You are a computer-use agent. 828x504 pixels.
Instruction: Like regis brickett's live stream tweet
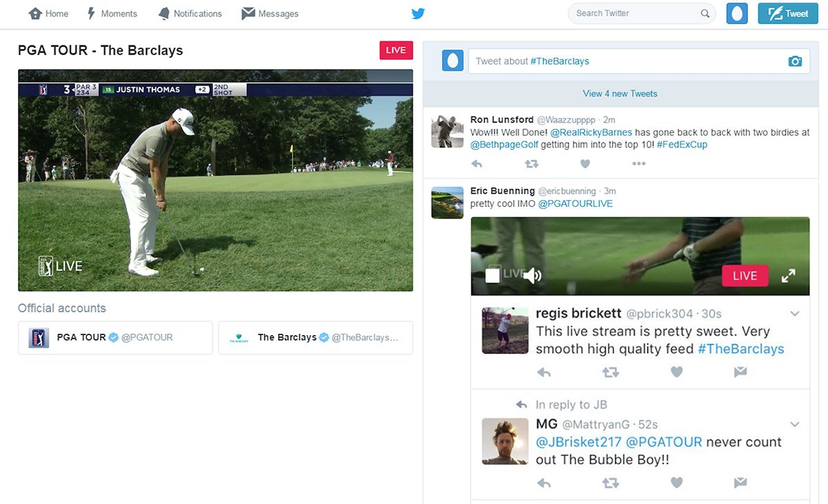click(x=677, y=372)
